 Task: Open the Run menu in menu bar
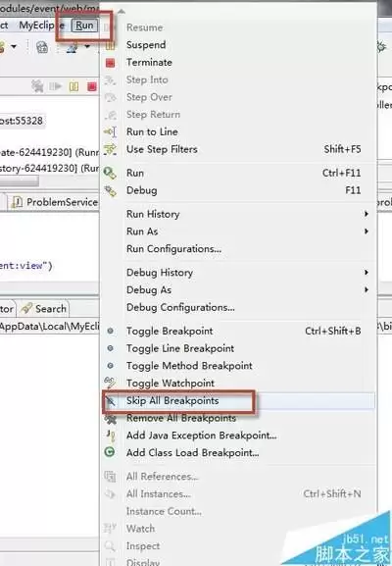[84, 26]
